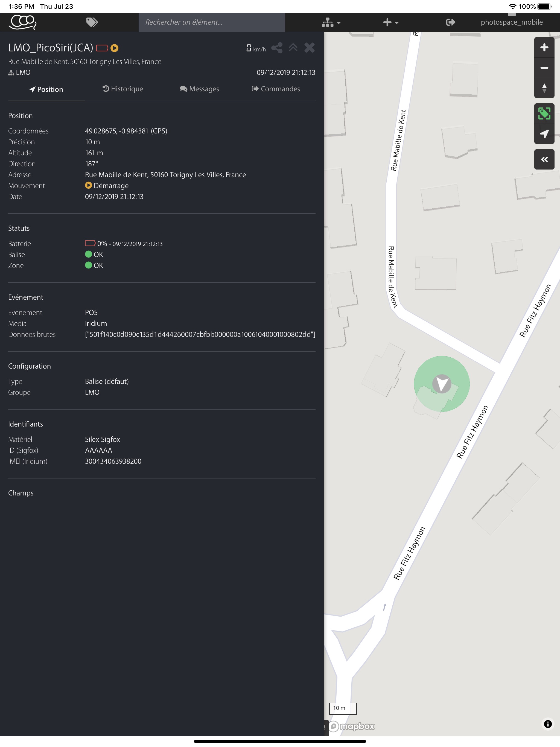The image size is (560, 747).
Task: Click the red battery icon in title
Action: (x=102, y=48)
